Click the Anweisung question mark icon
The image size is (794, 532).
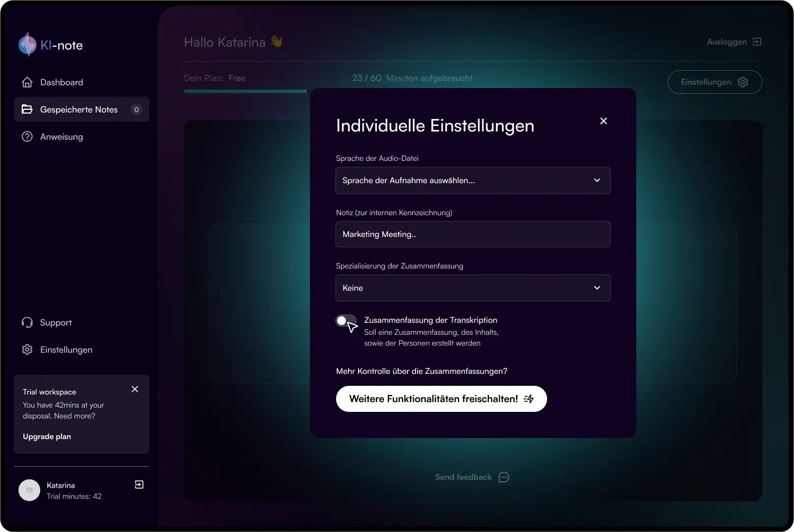tap(27, 136)
